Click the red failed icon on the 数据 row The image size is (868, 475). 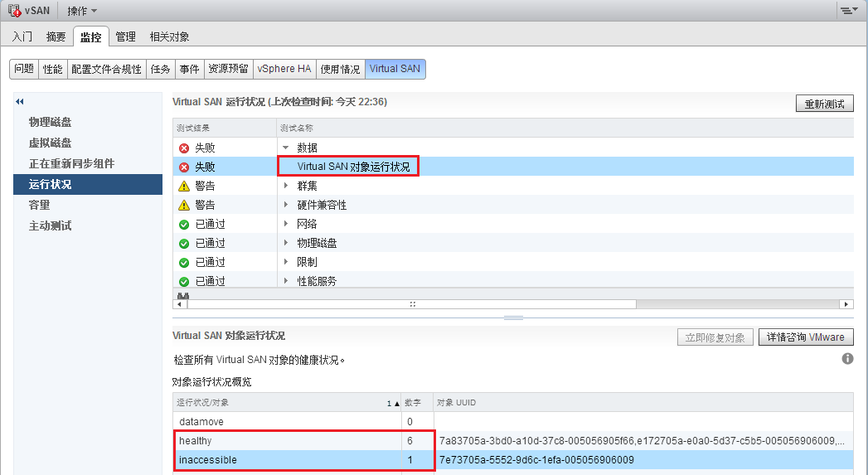[x=184, y=148]
